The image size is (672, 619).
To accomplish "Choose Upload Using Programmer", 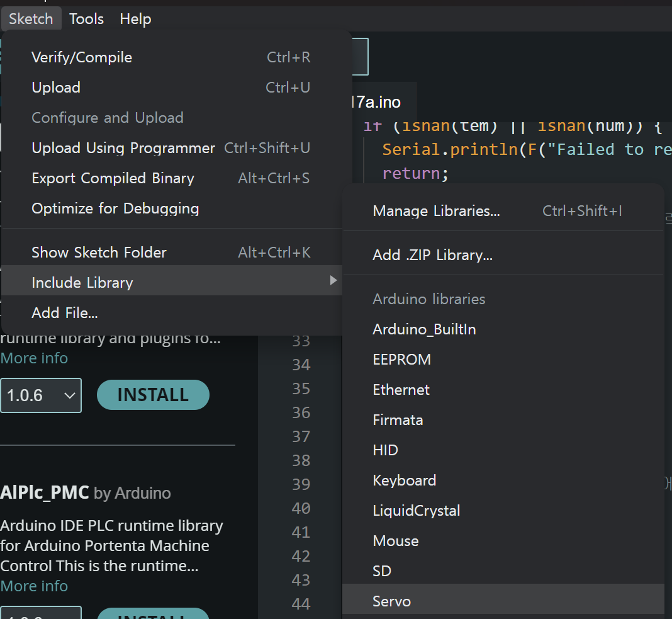I will tap(171, 148).
